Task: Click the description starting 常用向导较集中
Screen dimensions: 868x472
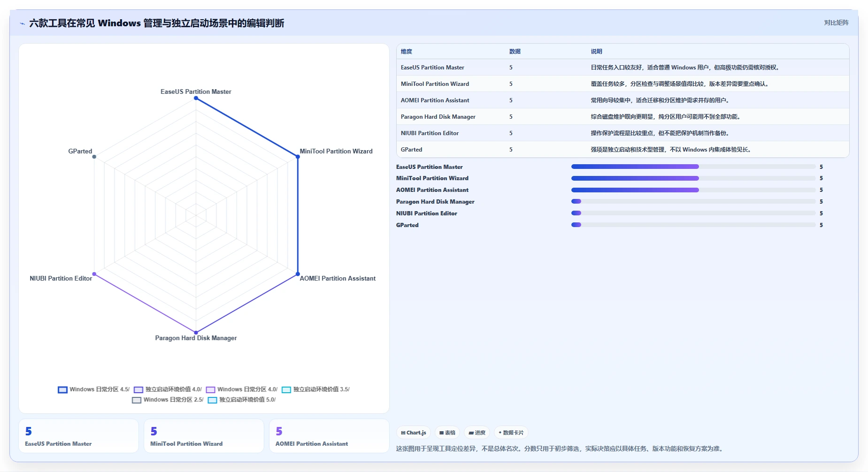Action: click(x=661, y=100)
